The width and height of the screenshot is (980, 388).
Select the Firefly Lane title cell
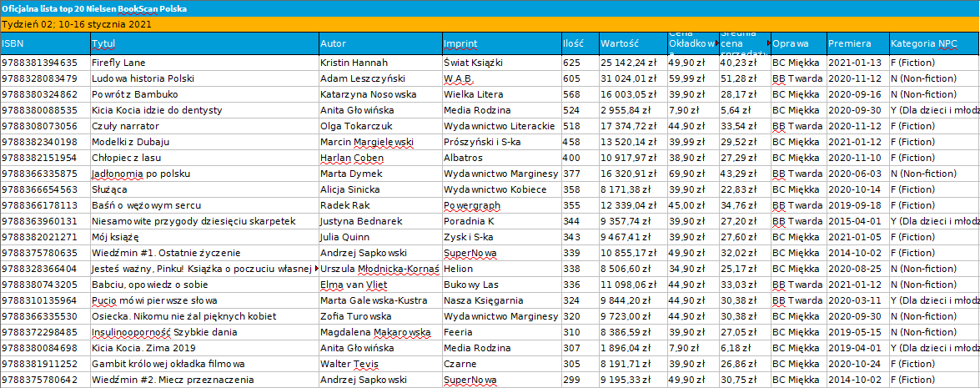click(x=204, y=63)
